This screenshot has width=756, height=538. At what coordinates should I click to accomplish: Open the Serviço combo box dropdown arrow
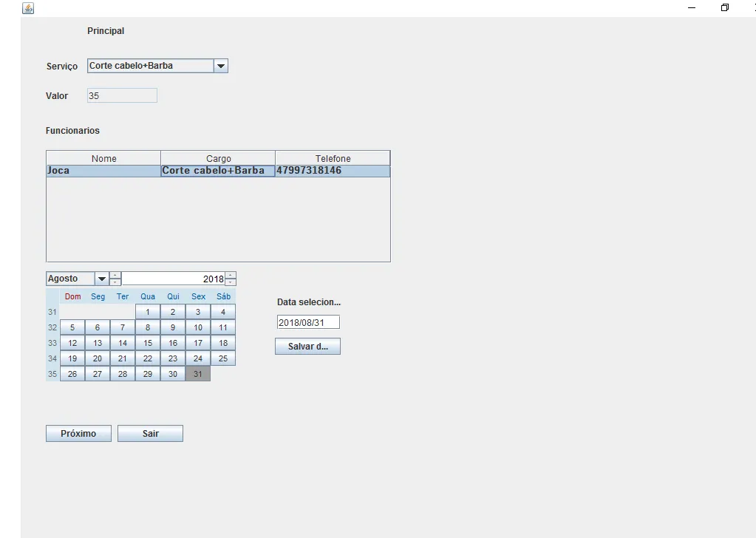pos(221,66)
